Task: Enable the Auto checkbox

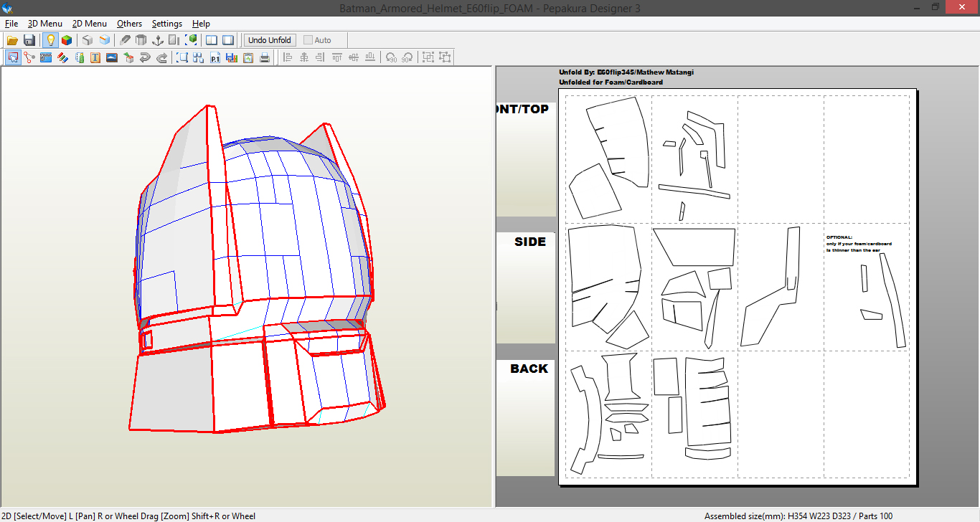Action: tap(308, 40)
